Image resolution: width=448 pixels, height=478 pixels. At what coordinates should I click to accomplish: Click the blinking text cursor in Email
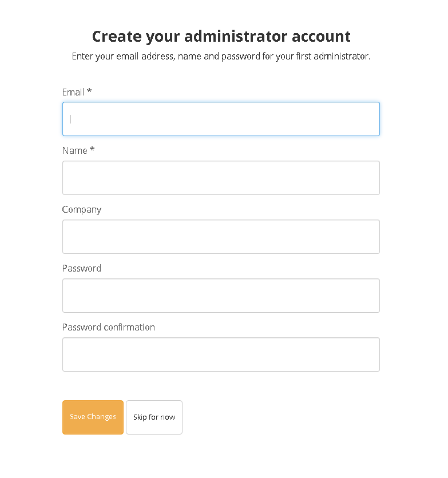[70, 119]
